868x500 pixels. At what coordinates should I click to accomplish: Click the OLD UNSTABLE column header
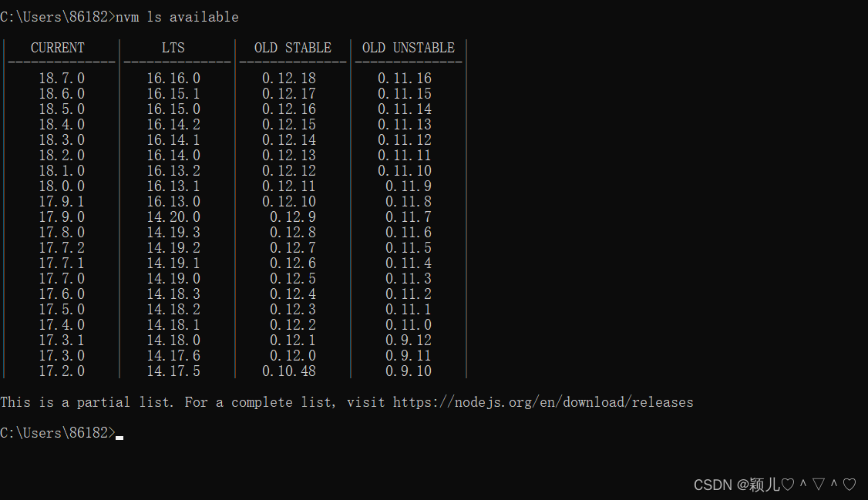(x=408, y=48)
